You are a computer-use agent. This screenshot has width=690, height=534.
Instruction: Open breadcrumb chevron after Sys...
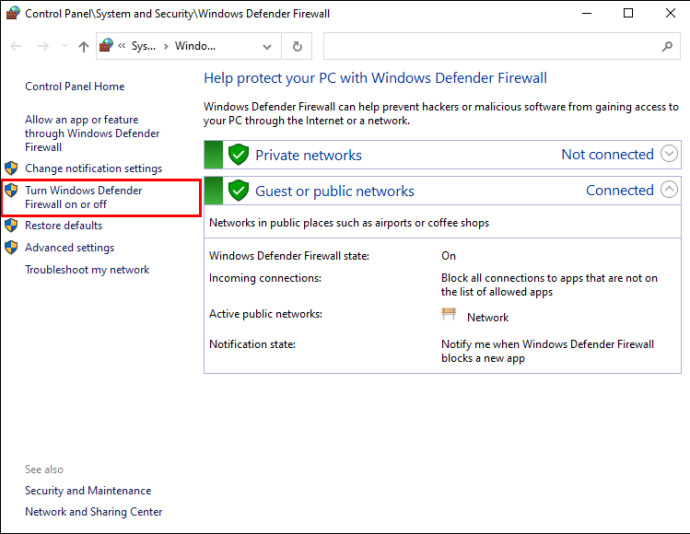166,46
